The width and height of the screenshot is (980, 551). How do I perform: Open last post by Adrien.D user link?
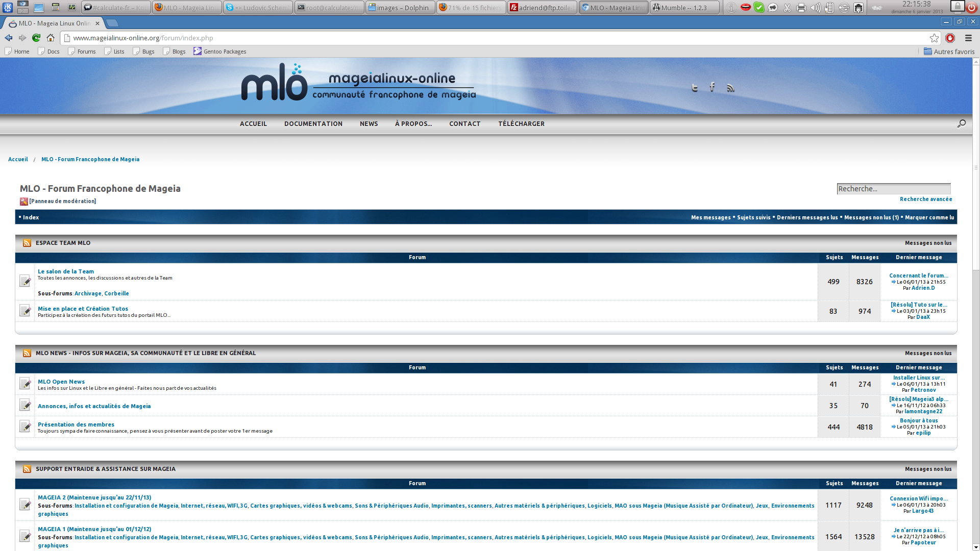point(923,288)
